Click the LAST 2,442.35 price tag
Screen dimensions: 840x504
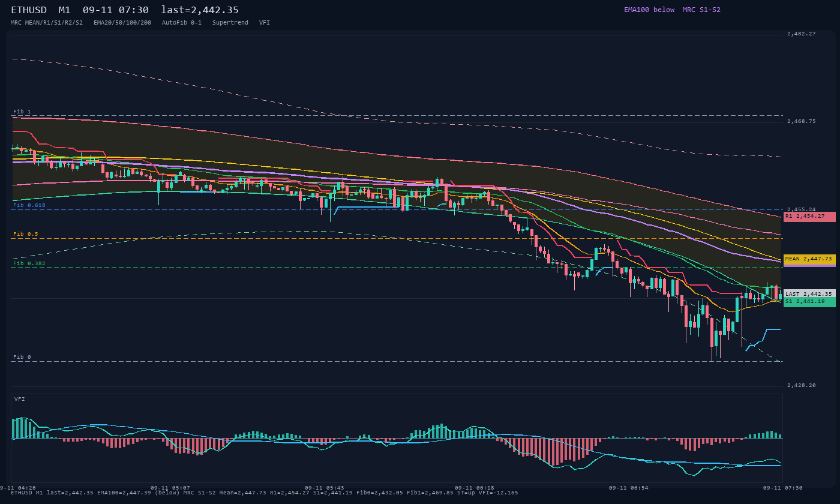(809, 294)
